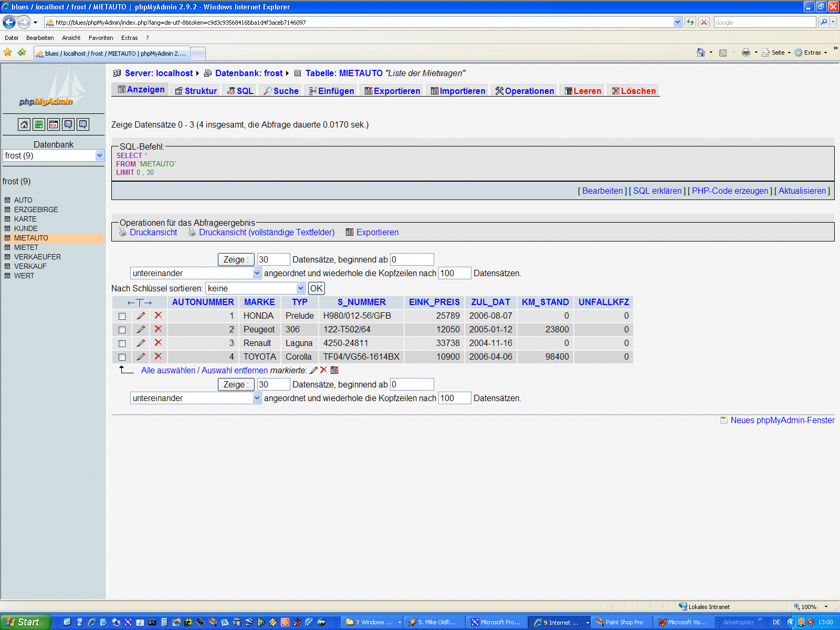Screen dimensions: 840x630
Task: Check the checkbox for Renault row
Action: click(122, 344)
